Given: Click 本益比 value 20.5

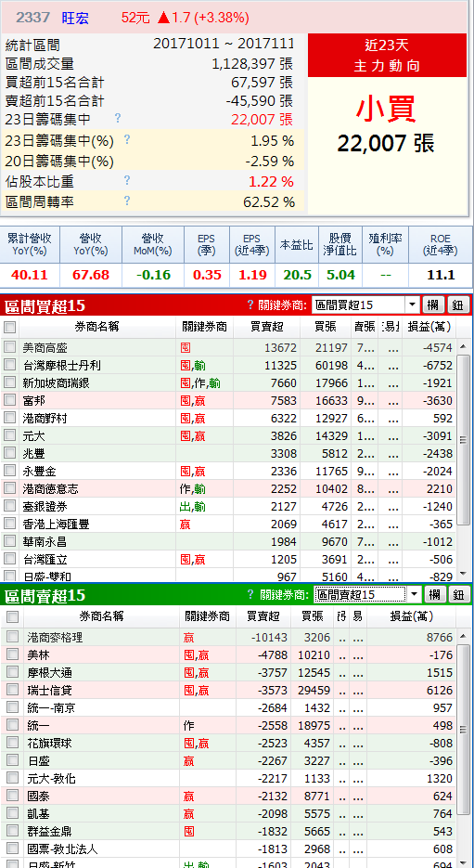Looking at the screenshot, I should (x=297, y=275).
